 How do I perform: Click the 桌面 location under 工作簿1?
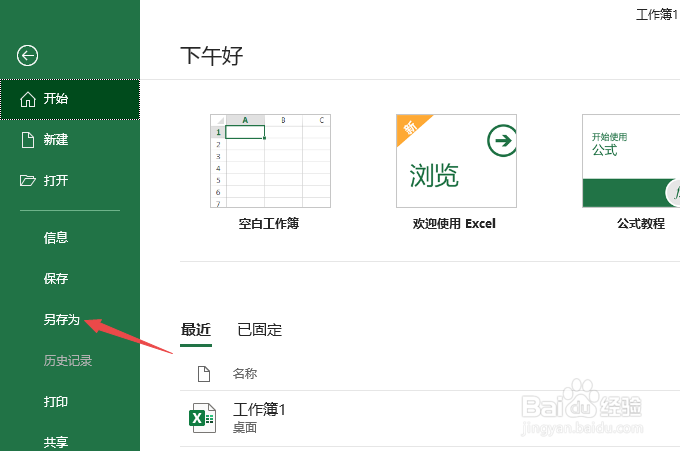pyautogui.click(x=245, y=428)
